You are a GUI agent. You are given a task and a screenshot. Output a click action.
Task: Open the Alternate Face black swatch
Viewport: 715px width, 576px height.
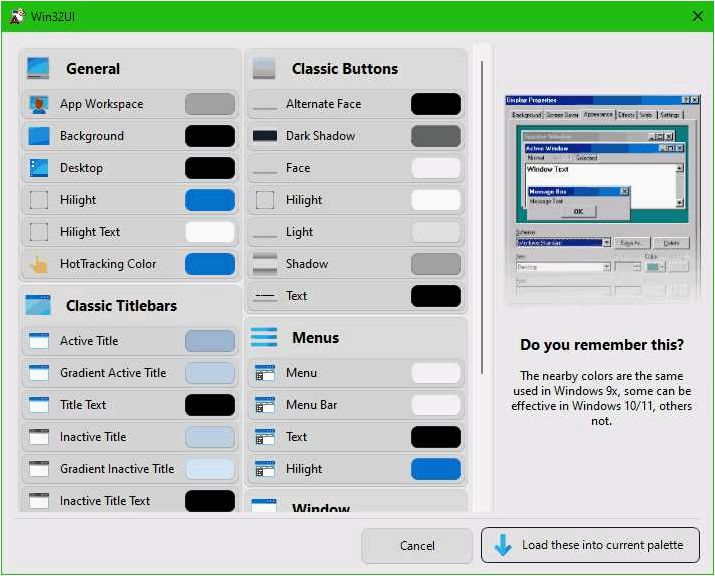[x=436, y=104]
